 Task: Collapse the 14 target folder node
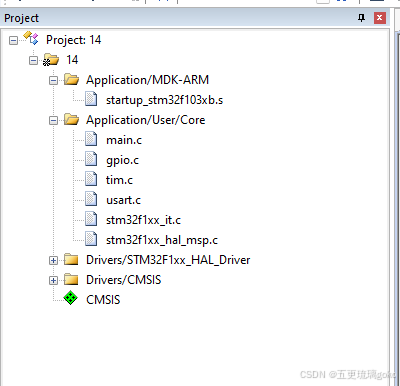coord(33,61)
